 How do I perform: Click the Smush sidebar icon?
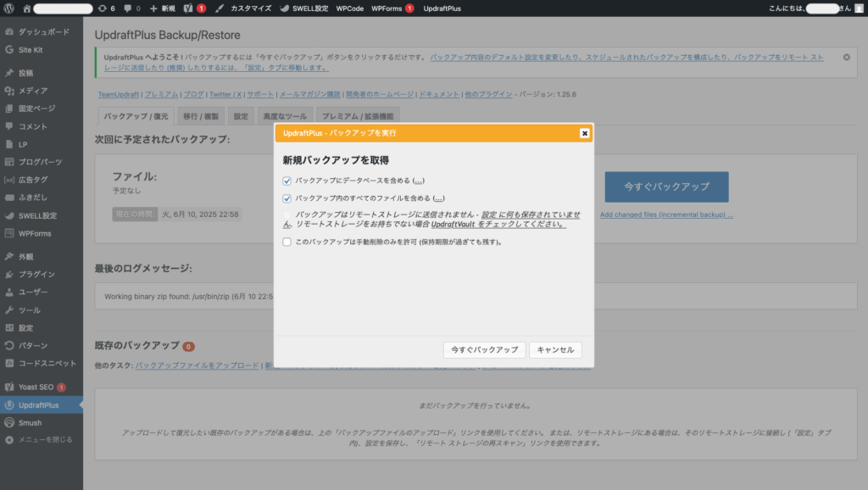click(x=9, y=422)
